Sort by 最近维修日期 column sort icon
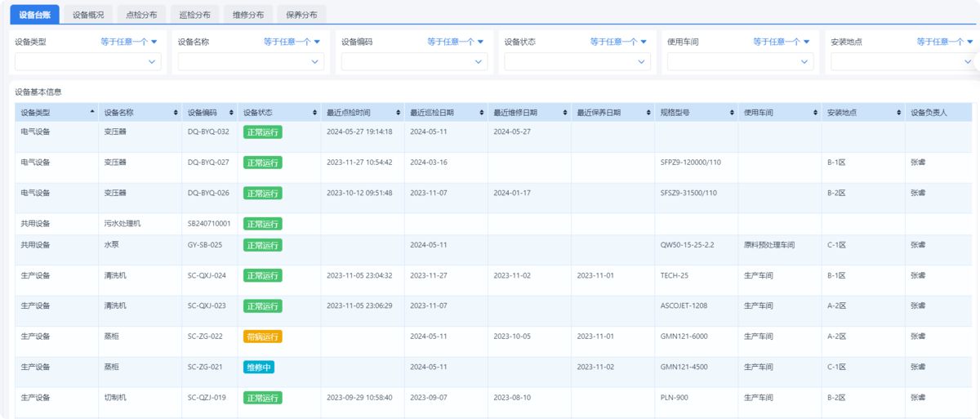Viewport: 980px width, 419px height. (x=565, y=112)
